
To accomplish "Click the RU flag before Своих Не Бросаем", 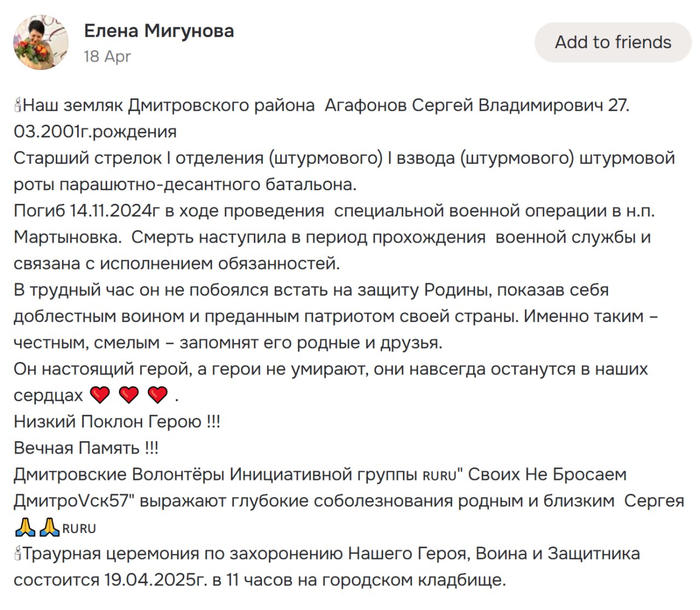I will [x=439, y=476].
